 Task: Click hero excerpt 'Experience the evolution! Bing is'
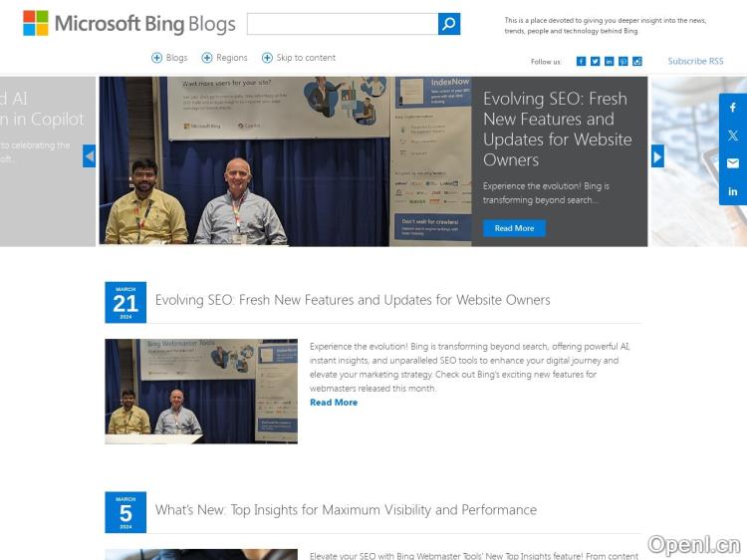tap(546, 193)
